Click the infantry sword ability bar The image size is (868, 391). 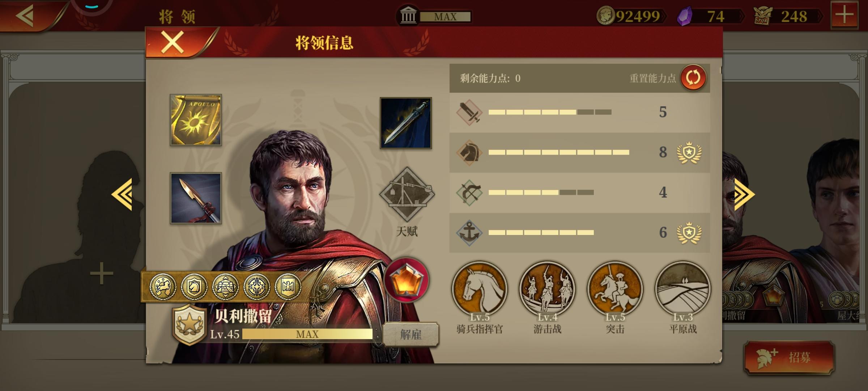click(579, 112)
